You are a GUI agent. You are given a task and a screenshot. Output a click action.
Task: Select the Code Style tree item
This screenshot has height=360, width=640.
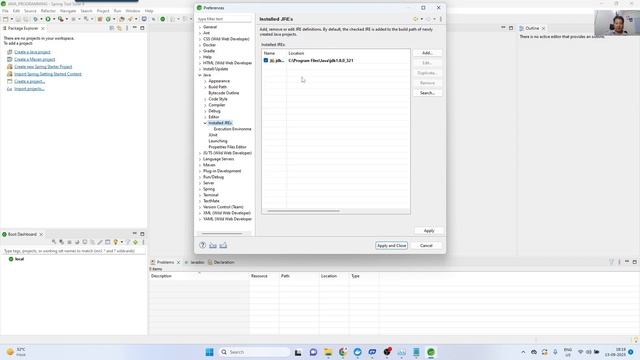pos(218,99)
